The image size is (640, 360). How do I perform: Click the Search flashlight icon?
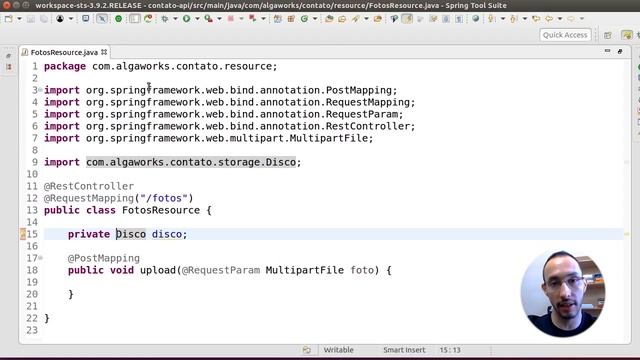click(356, 19)
